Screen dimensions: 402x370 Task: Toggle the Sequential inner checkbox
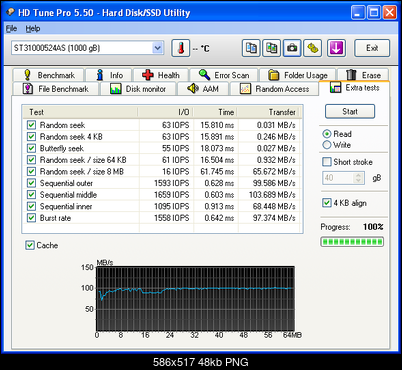pyautogui.click(x=31, y=206)
